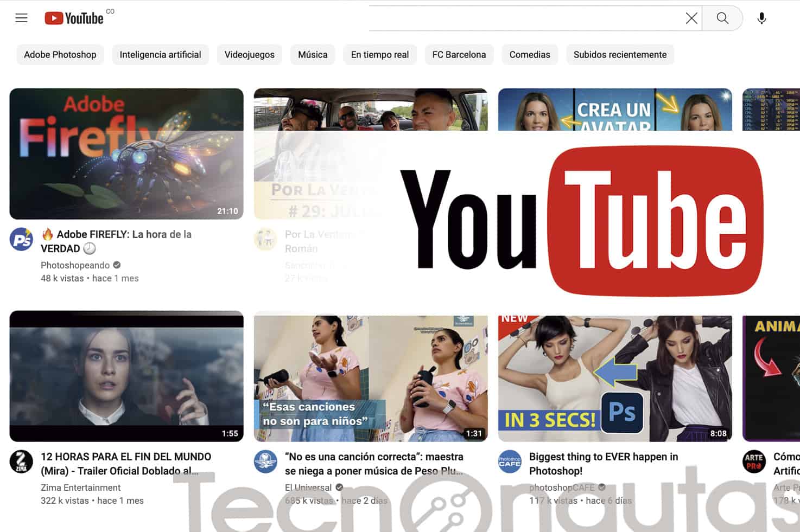Open title 12 HORAS PARA EL FIN DEL MUNDO
800x532 pixels.
tap(126, 464)
